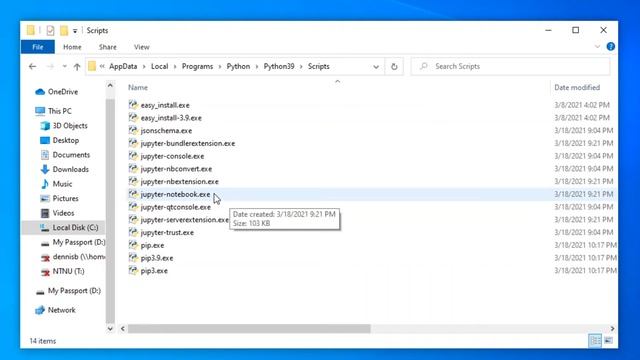This screenshot has width=640, height=360.
Task: Click the horizontal scrollbar right arrow
Action: click(612, 329)
